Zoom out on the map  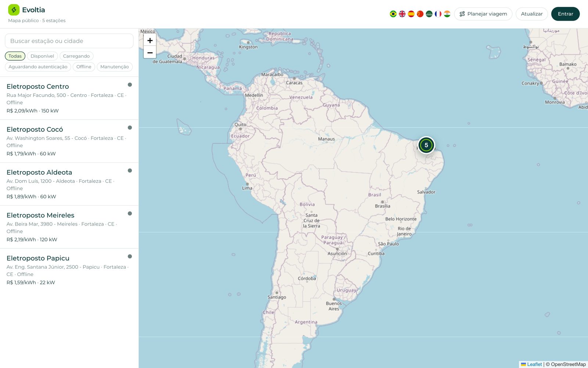click(150, 53)
